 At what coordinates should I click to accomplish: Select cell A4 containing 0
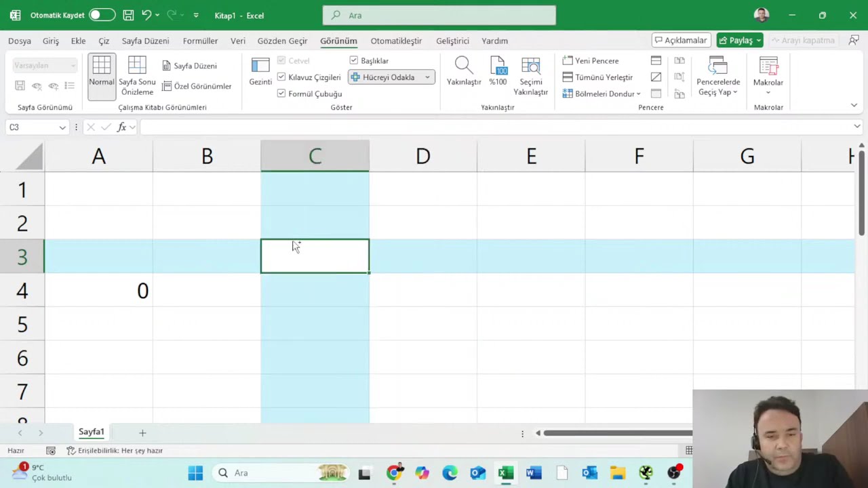click(99, 290)
